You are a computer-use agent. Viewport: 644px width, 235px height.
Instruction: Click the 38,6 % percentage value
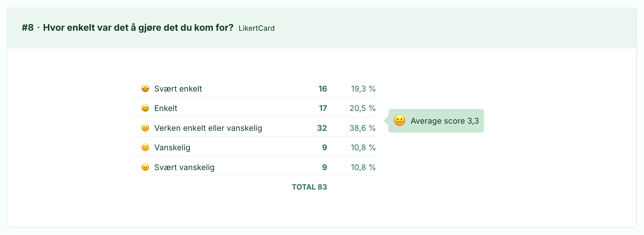pos(362,128)
